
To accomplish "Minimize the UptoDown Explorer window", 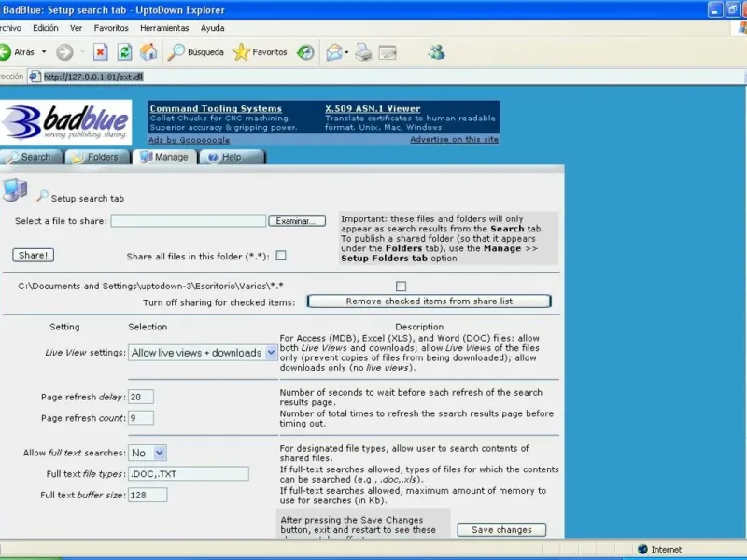I will click(x=715, y=9).
